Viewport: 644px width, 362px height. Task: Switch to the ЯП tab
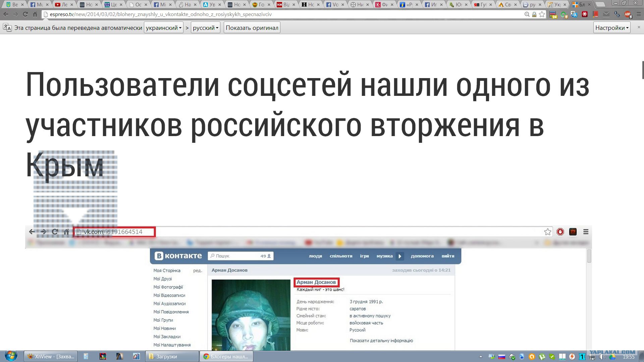[x=483, y=4]
